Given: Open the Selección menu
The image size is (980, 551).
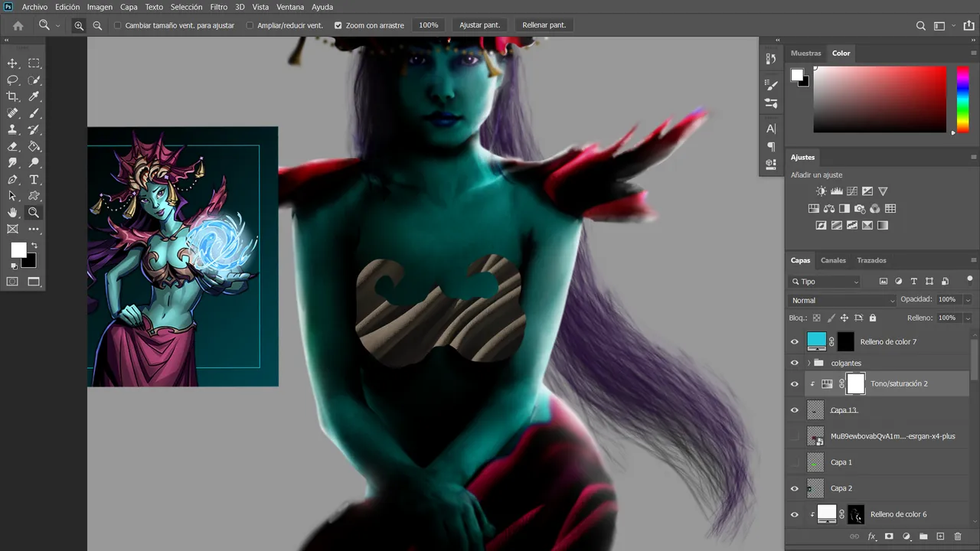Looking at the screenshot, I should click(186, 7).
